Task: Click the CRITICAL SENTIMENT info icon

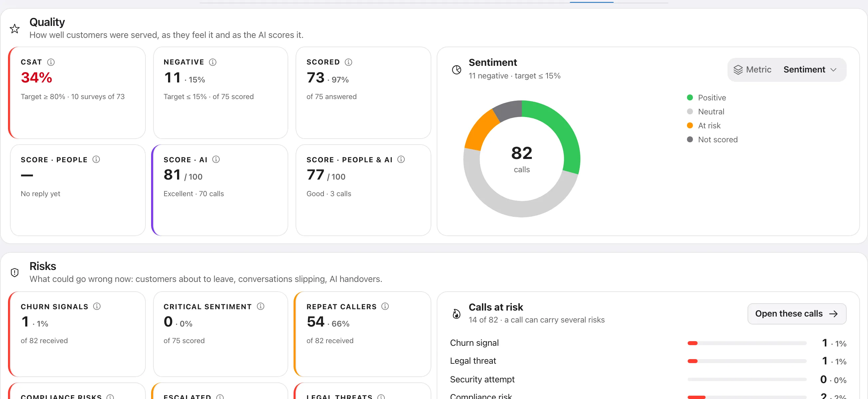Action: [261, 306]
